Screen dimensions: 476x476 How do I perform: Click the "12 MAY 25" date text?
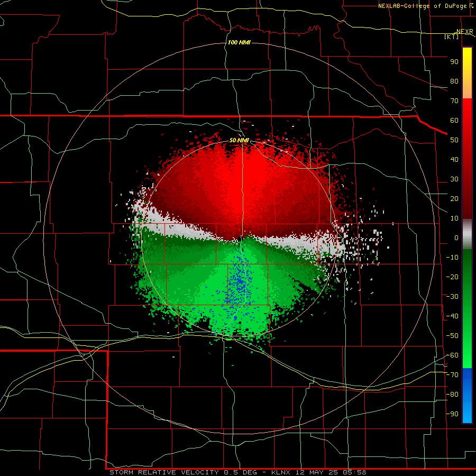point(317,472)
